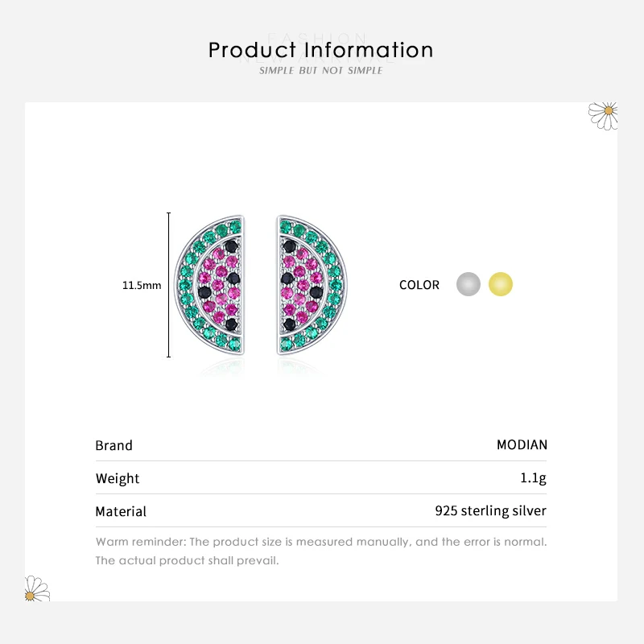
Task: Click the Warm reminder text line
Action: [x=321, y=542]
